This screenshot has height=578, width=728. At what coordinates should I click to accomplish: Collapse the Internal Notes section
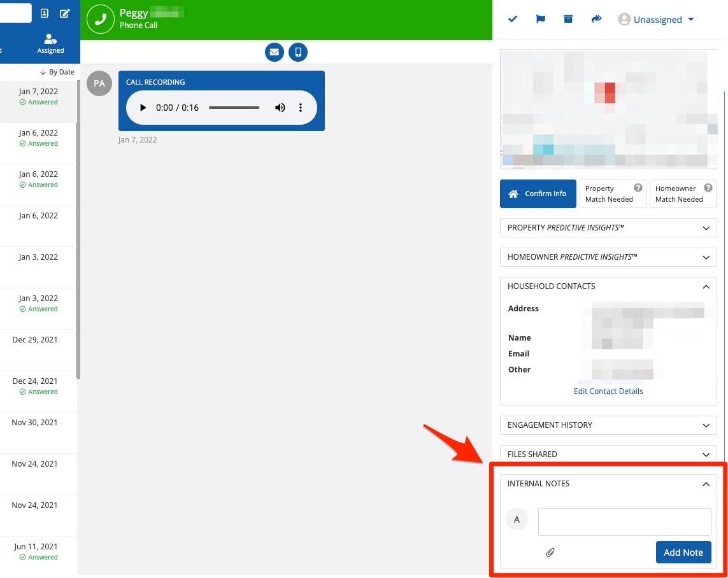click(706, 484)
